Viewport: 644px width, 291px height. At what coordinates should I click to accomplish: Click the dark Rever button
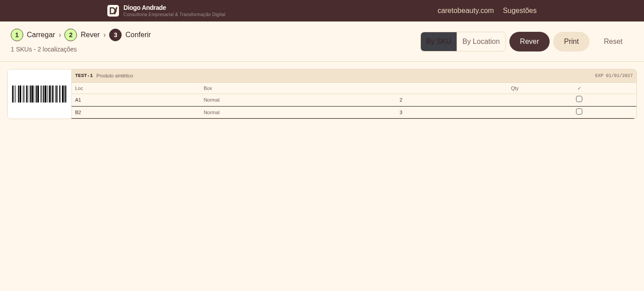530,42
